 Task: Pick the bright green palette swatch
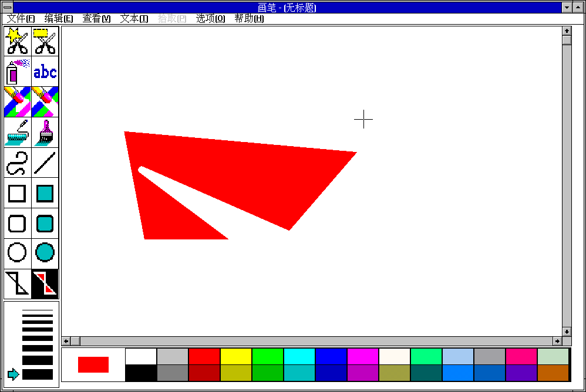click(x=268, y=356)
